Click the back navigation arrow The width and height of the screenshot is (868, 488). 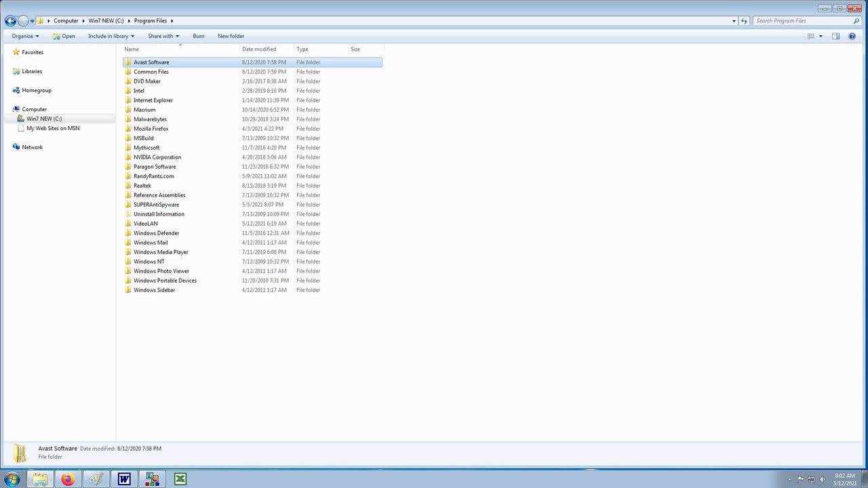pos(10,21)
